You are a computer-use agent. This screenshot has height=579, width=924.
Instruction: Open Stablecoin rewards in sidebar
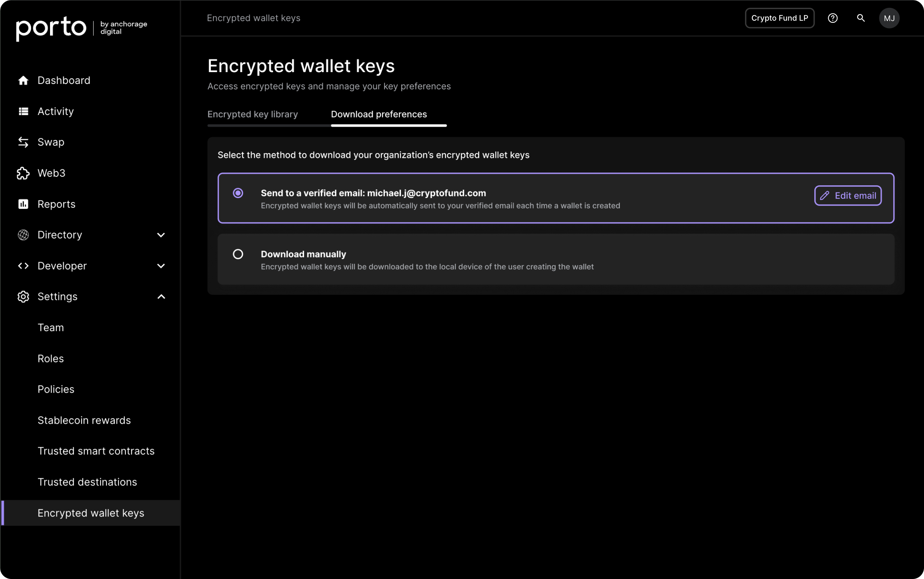(x=84, y=420)
